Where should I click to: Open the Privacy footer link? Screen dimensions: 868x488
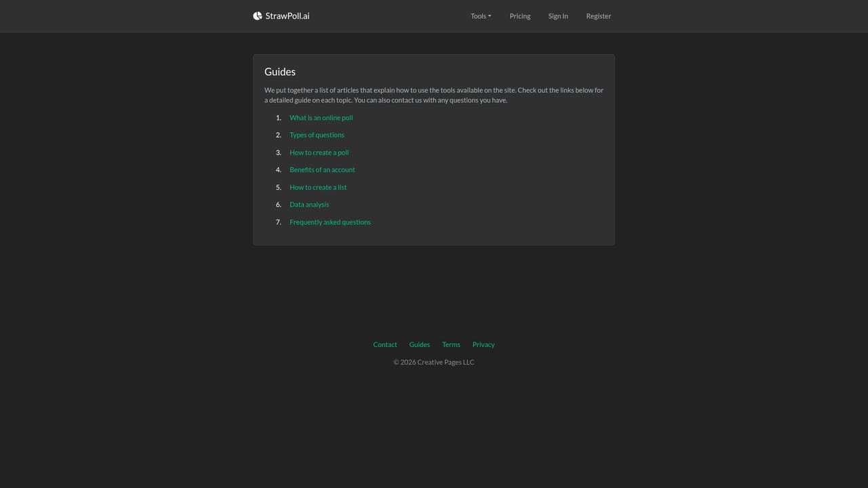484,344
